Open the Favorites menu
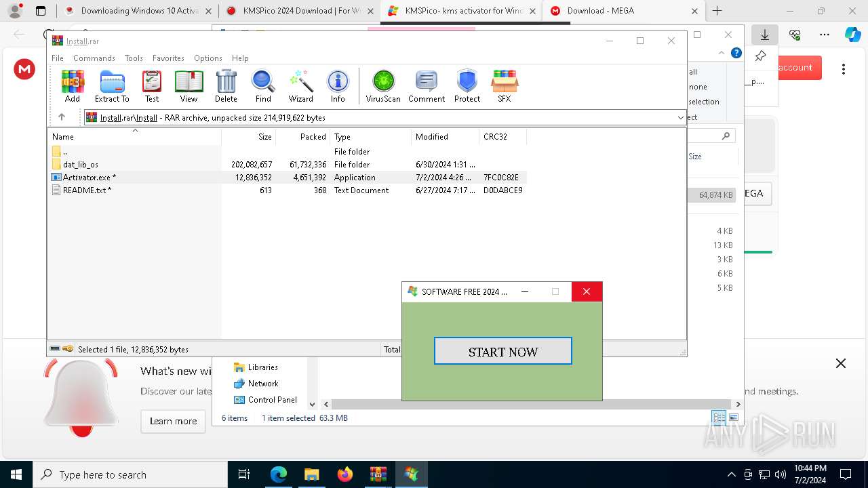The image size is (868, 488). tap(168, 58)
